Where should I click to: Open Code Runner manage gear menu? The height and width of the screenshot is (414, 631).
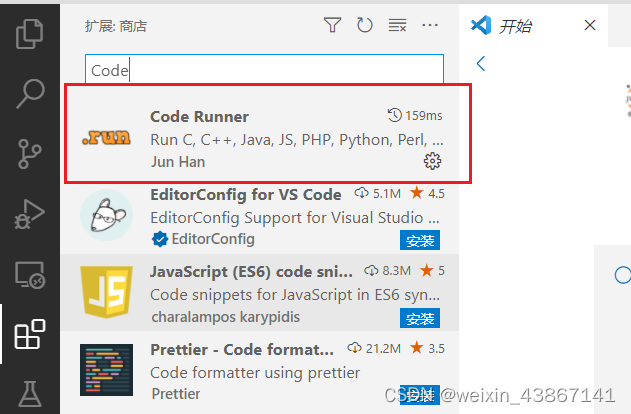pos(432,161)
